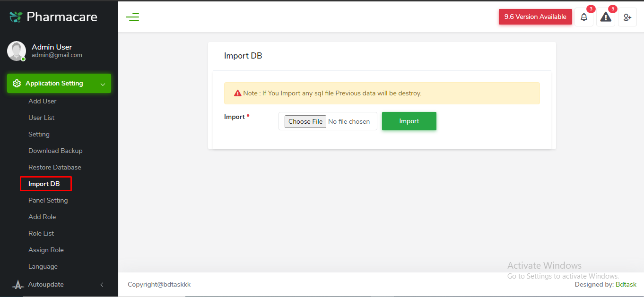The height and width of the screenshot is (297, 644).
Task: Select Download Backup in sidebar
Action: point(55,150)
